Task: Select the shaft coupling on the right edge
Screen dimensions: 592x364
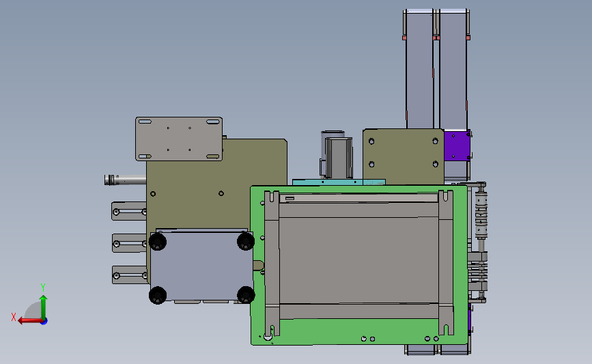Action: (481, 215)
